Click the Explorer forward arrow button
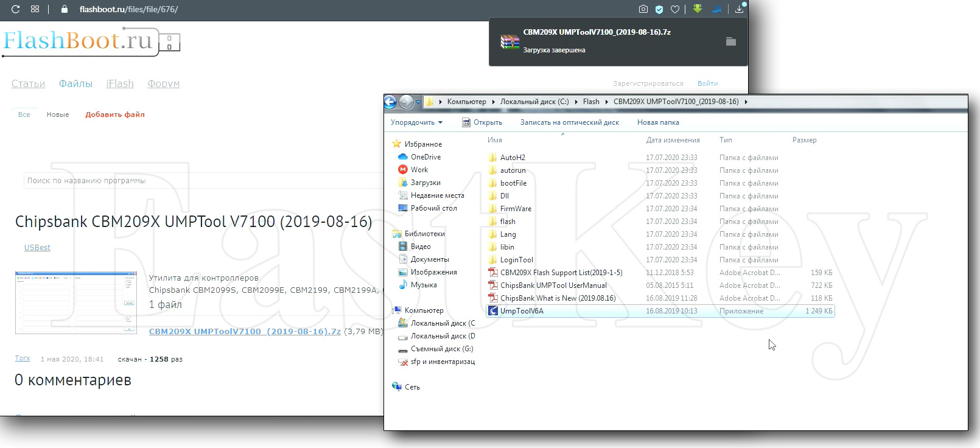 pos(406,102)
